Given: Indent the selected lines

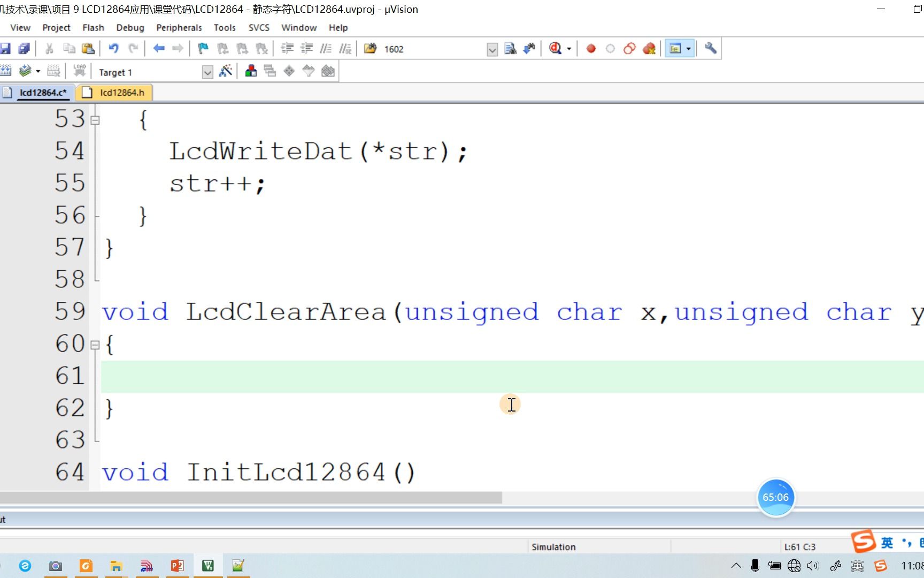Looking at the screenshot, I should 287,49.
